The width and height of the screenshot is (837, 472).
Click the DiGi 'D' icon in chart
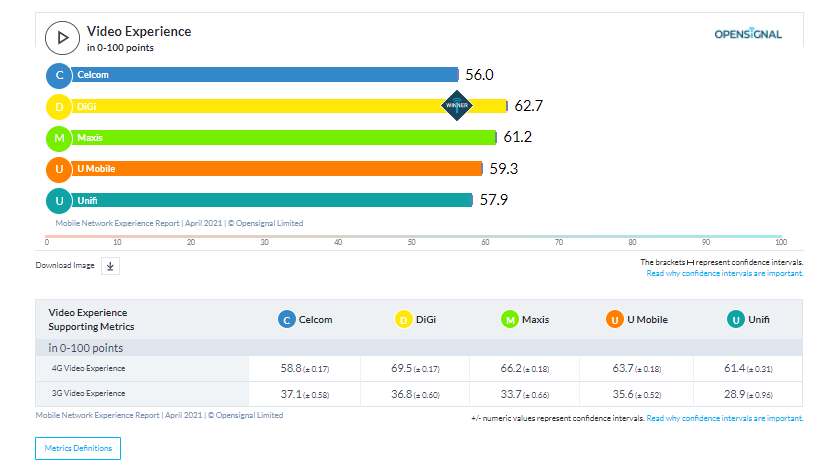click(60, 106)
